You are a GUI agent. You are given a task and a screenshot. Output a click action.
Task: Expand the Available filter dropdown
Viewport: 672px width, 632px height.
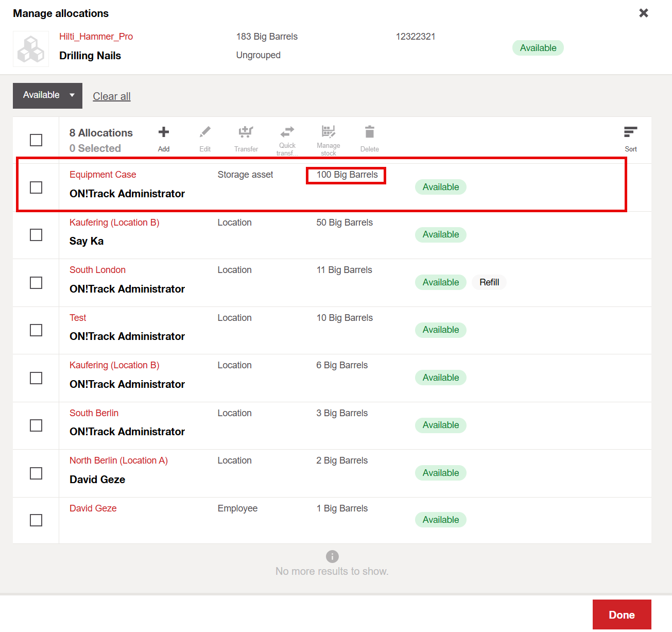(47, 95)
